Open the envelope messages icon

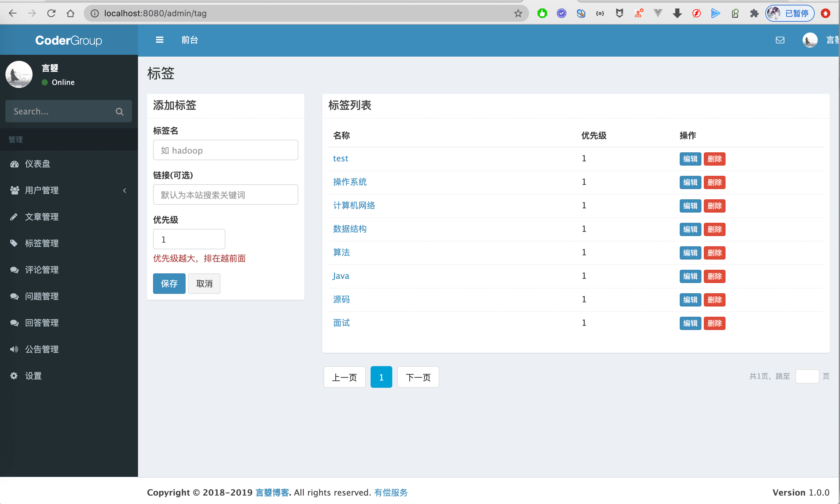780,40
